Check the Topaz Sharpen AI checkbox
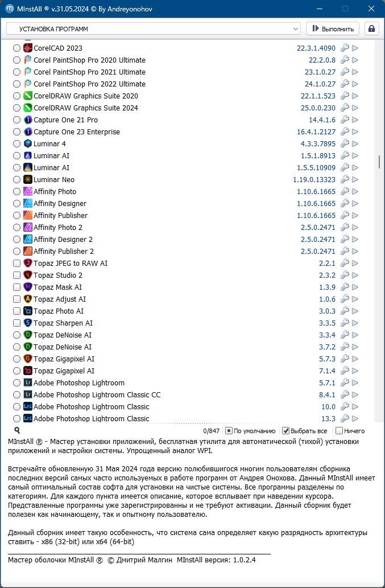 tap(16, 323)
